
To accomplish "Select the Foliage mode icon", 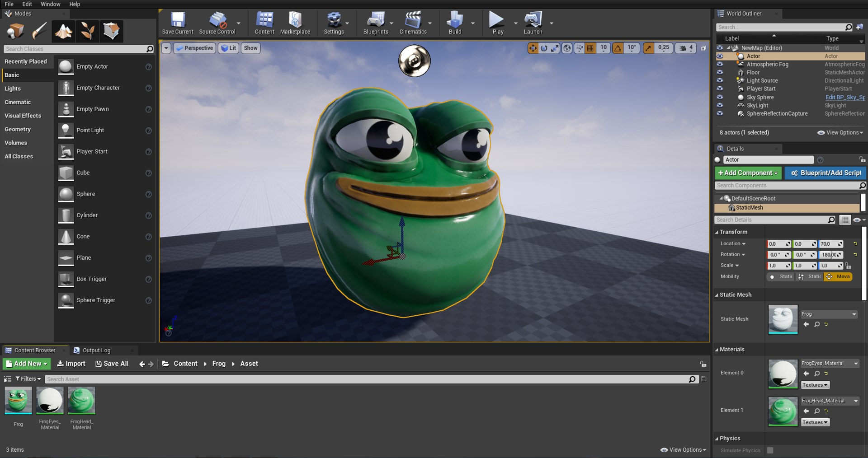I will (x=87, y=31).
